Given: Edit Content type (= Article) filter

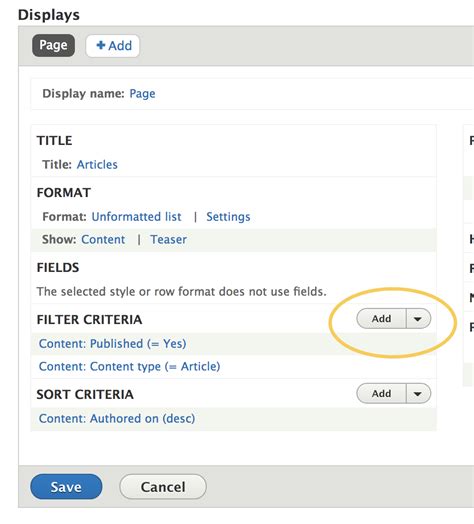Looking at the screenshot, I should (129, 367).
